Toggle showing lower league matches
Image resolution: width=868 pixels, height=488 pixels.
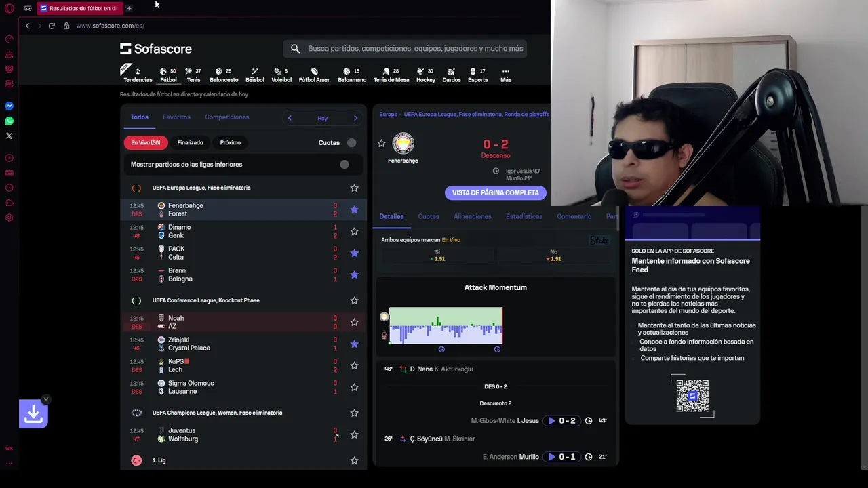pos(343,165)
